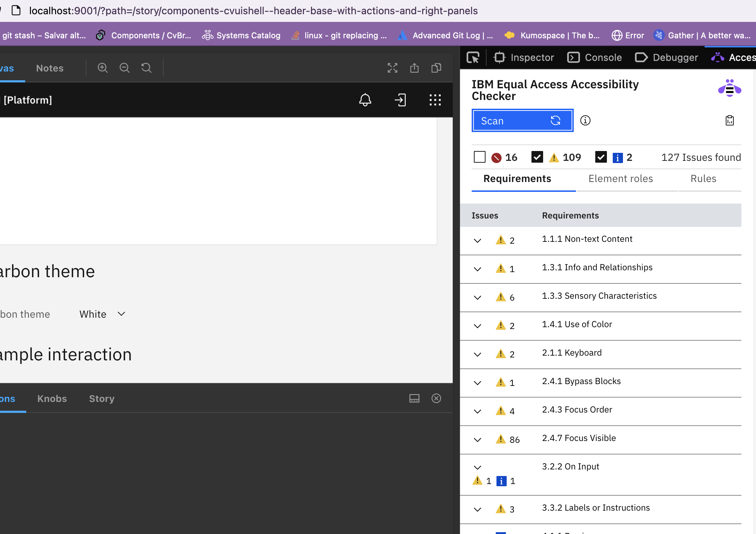Open the Knobs addon tab
Screen dimensions: 756x534
point(52,399)
